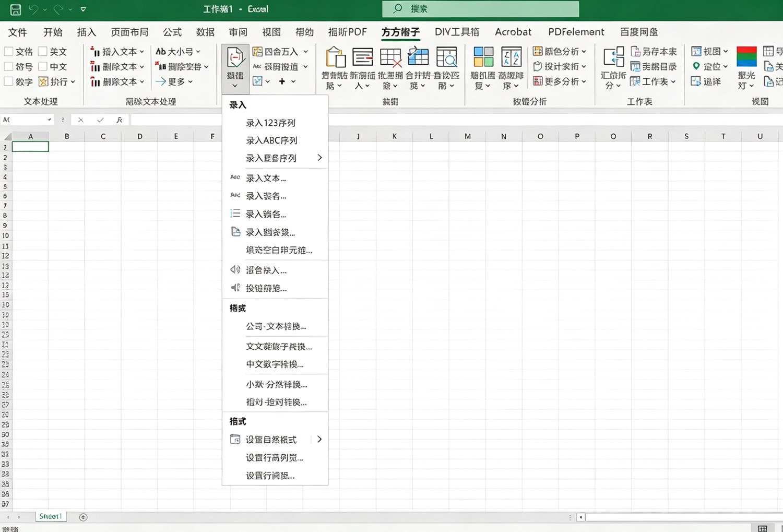Click the merge-convert table icon
Viewport: 783px width, 532px height.
click(x=418, y=57)
